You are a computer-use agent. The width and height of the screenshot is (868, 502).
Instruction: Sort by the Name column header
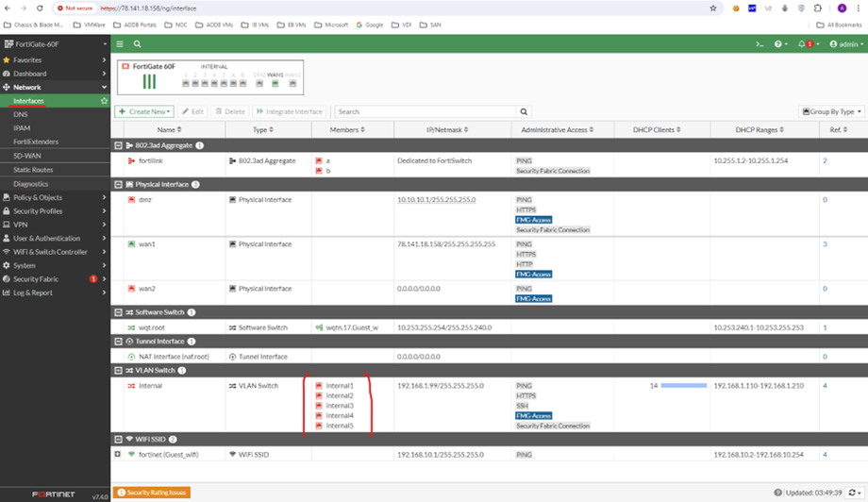[x=169, y=129]
